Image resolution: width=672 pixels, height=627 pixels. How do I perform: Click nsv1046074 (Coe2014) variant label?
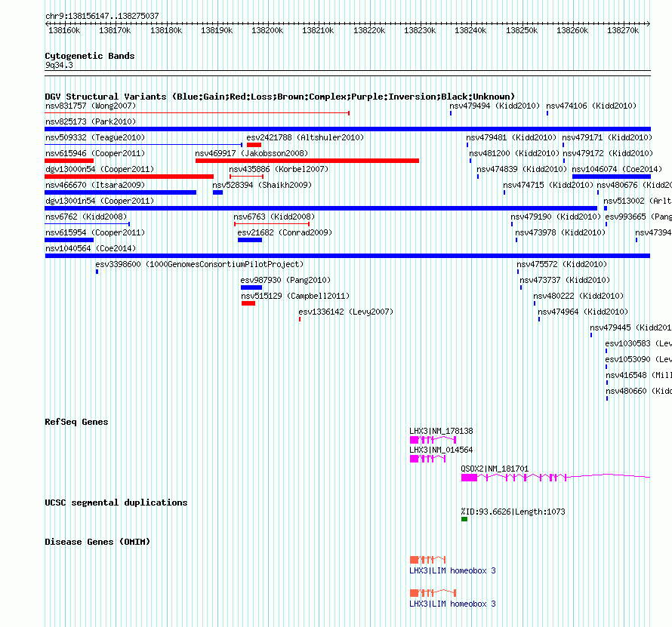[617, 169]
